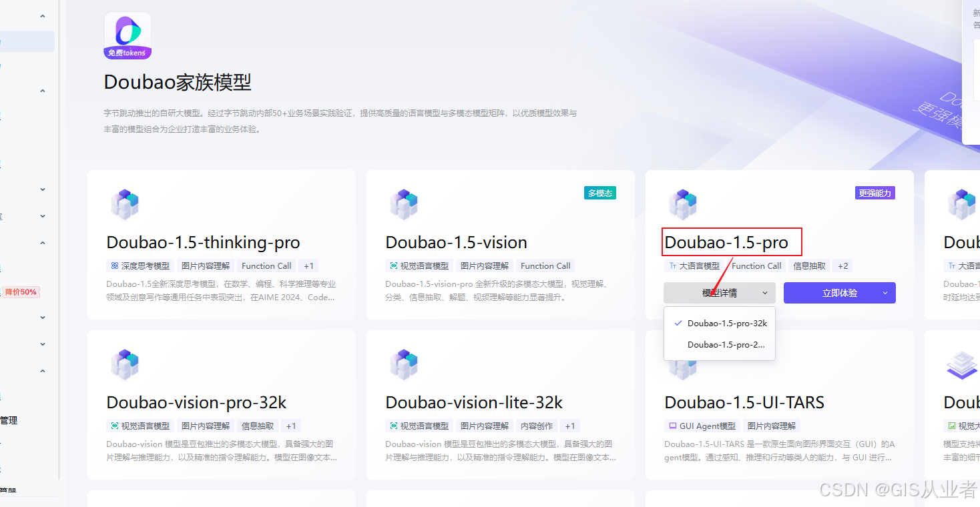980x507 pixels.
Task: Open the Doubao-1.5-pro card title
Action: coord(726,242)
